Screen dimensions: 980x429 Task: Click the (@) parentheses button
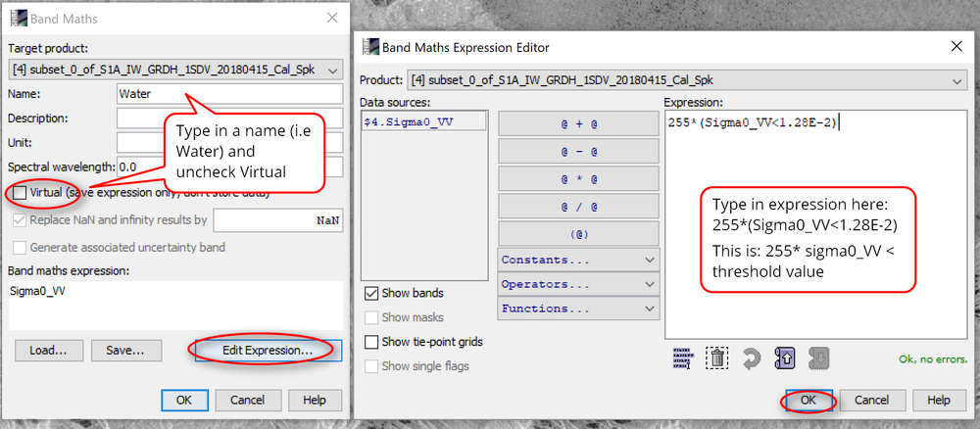click(578, 233)
